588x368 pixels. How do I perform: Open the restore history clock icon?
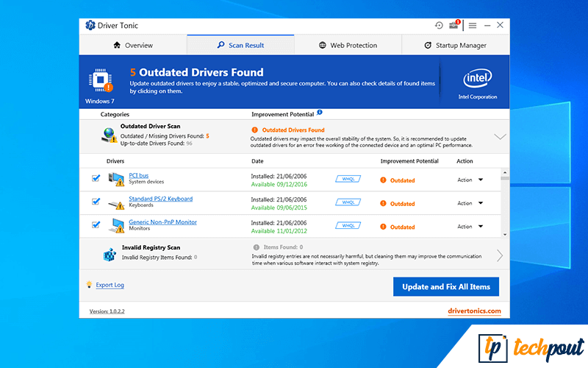pos(439,25)
